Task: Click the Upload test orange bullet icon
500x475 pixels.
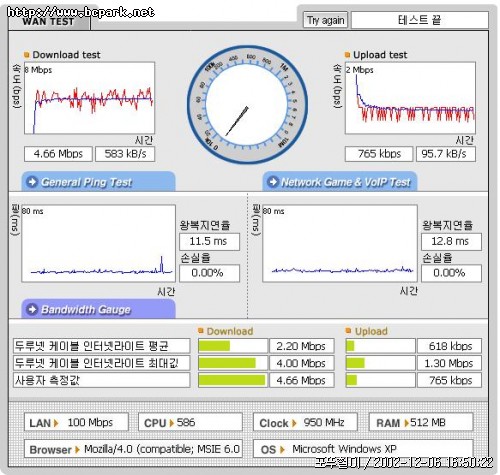Action: point(348,55)
